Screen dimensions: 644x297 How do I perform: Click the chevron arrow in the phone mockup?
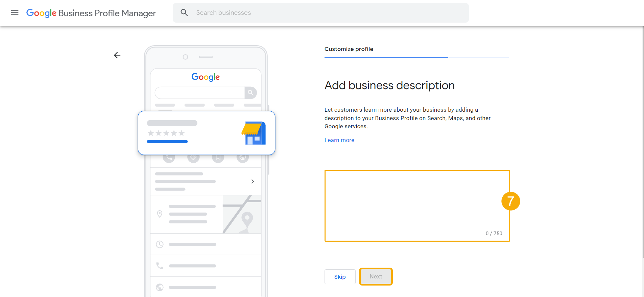click(253, 181)
